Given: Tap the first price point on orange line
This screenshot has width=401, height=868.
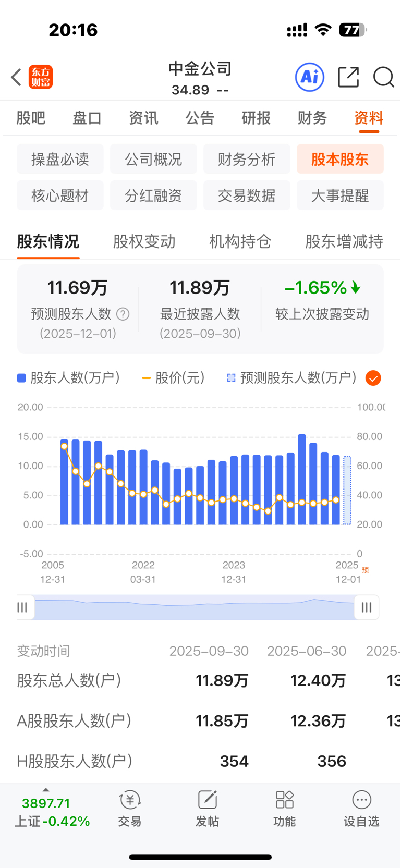Looking at the screenshot, I should [64, 446].
